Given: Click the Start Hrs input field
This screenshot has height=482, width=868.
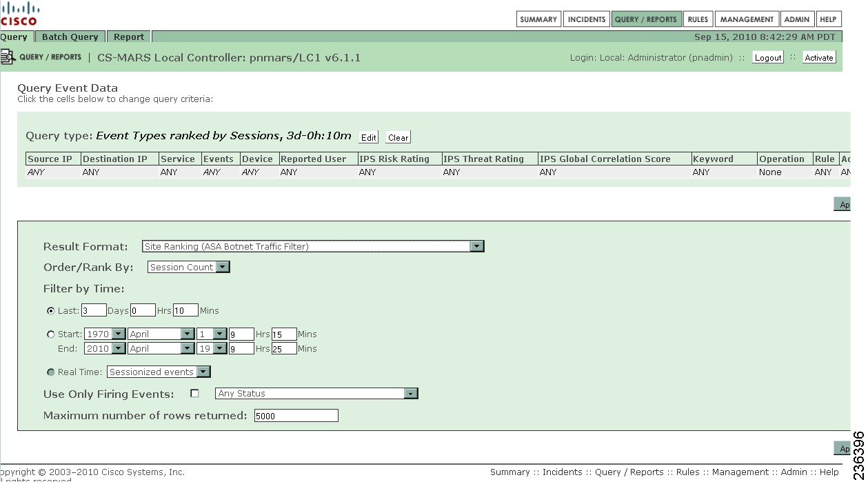Looking at the screenshot, I should click(241, 334).
